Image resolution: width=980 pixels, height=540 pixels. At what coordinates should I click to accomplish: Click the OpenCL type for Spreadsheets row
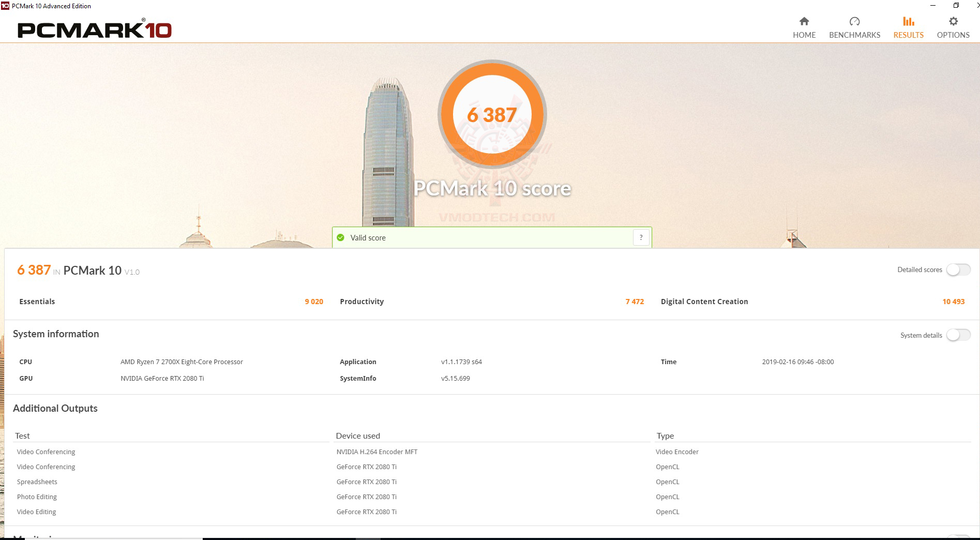(668, 482)
